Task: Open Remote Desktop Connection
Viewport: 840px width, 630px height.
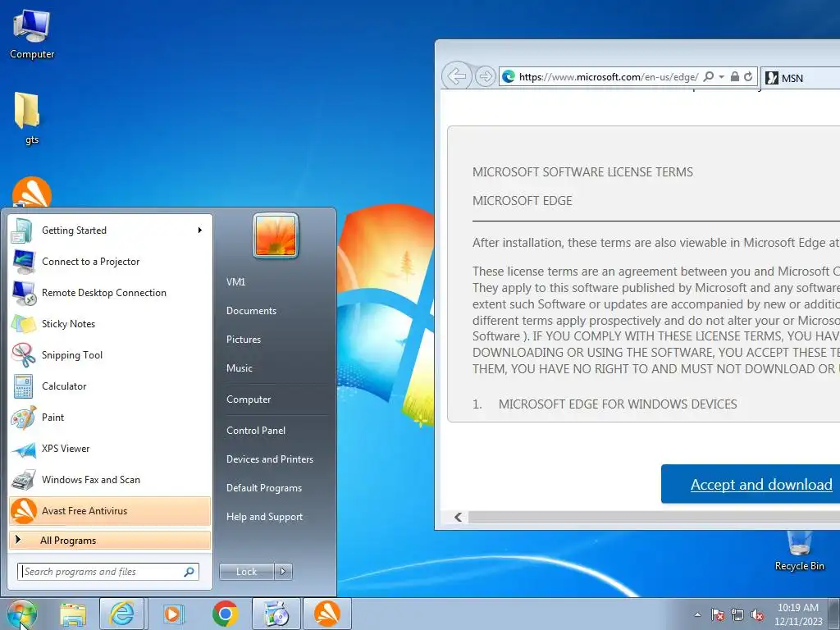Action: click(111, 293)
